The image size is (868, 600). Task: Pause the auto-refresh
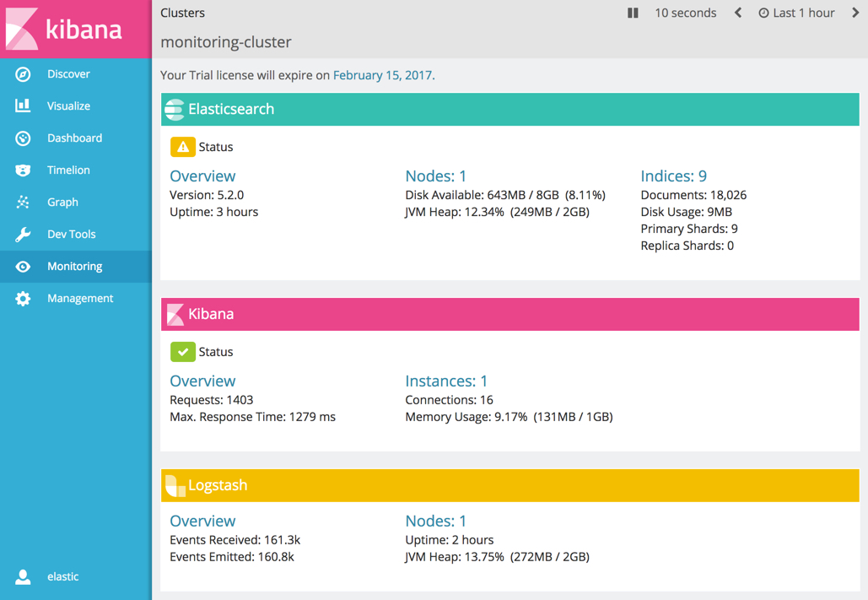tap(633, 13)
